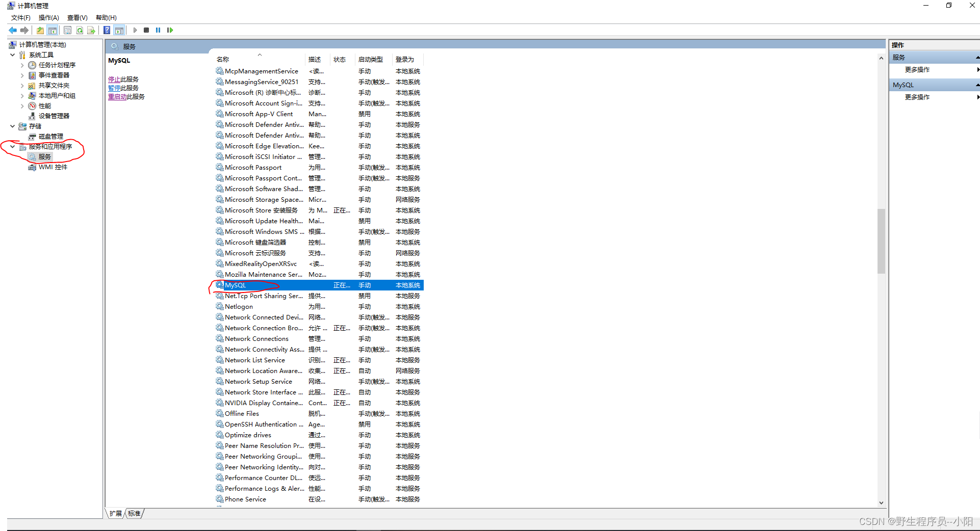Screen dimensions: 980x531
Task: Click the Start Service play icon
Action: click(135, 30)
